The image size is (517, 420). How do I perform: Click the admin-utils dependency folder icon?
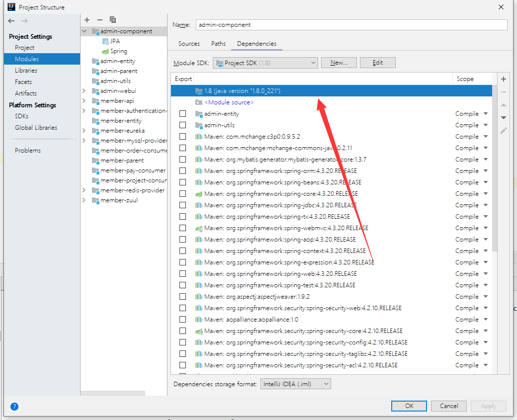click(x=198, y=125)
